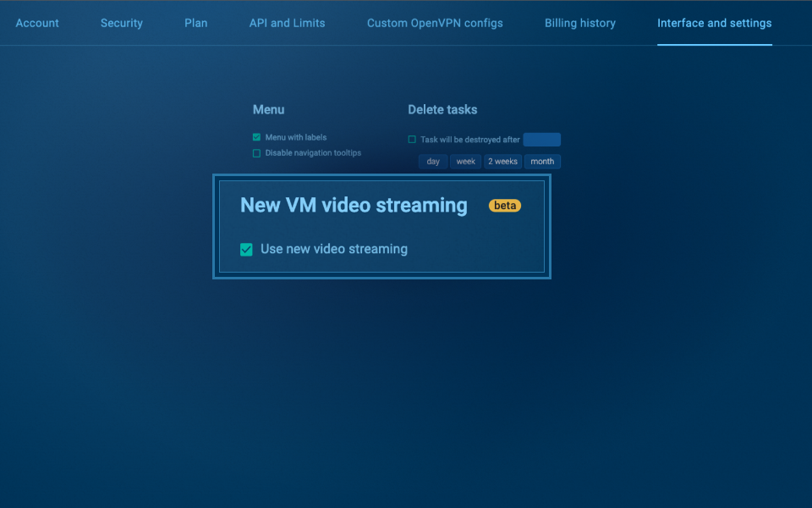
Task: Click the yellow beta badge
Action: (505, 206)
